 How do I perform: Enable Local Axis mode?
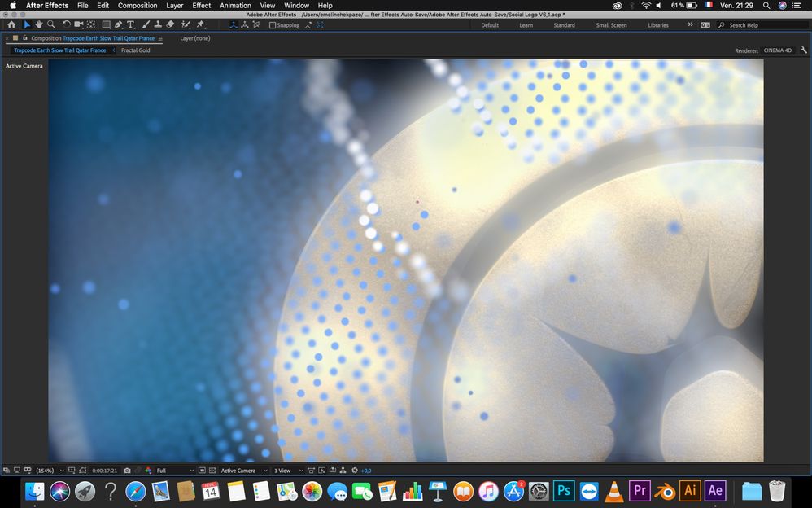(234, 25)
